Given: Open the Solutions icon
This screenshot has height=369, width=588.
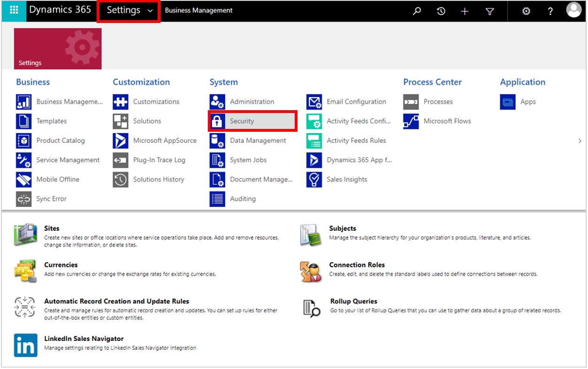Looking at the screenshot, I should point(121,121).
